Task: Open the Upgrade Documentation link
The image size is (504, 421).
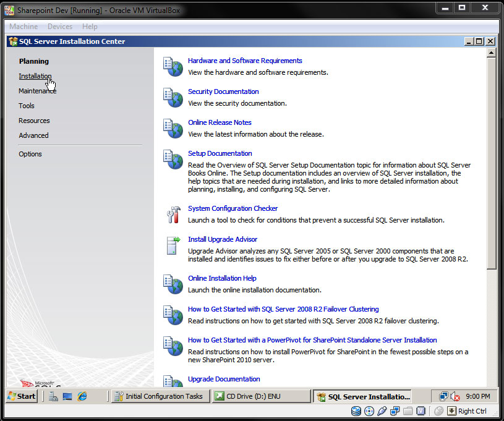Action: click(224, 379)
